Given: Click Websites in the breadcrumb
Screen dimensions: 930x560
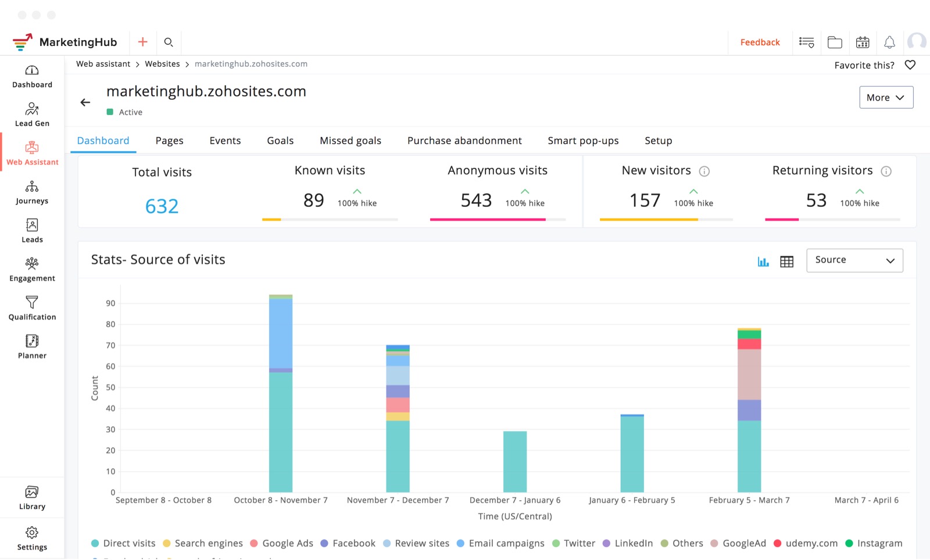Looking at the screenshot, I should coord(162,64).
